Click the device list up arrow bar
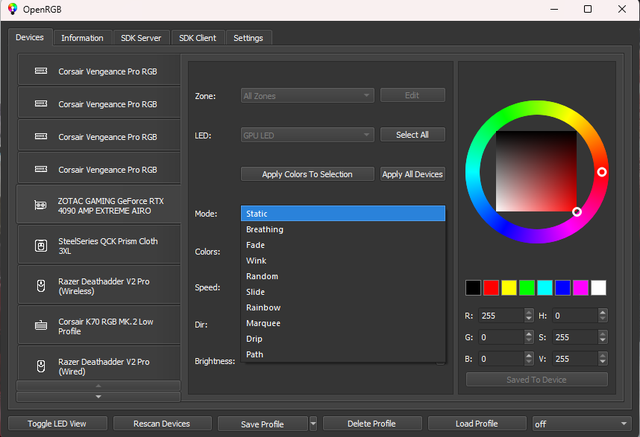 pos(98,386)
